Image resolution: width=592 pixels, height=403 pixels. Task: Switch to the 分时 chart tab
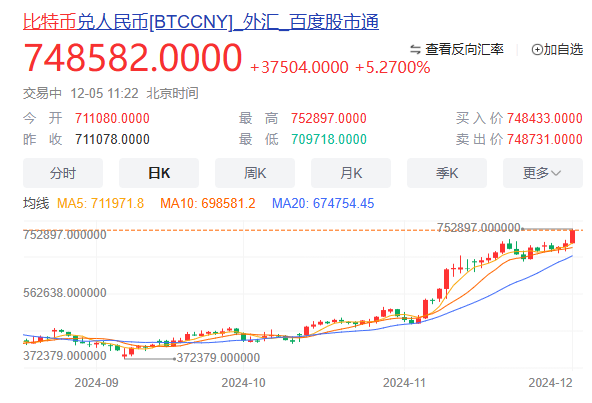63,173
